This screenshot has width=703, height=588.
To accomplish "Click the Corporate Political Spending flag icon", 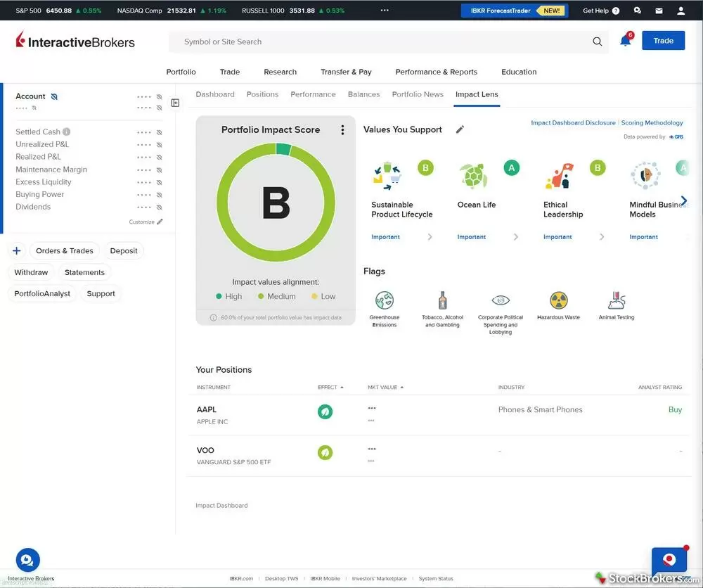I will [x=501, y=300].
